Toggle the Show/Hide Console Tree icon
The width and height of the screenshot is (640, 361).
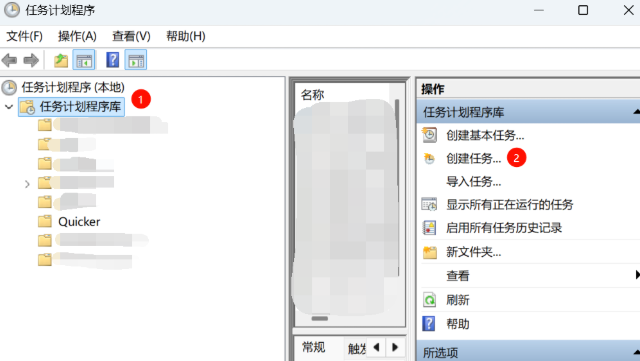(84, 60)
